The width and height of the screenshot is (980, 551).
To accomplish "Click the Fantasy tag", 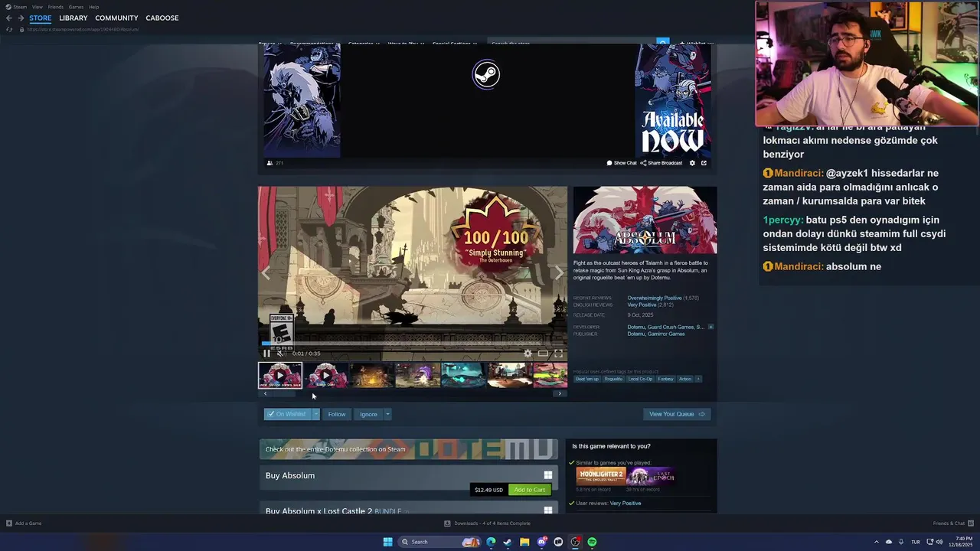I will point(665,379).
